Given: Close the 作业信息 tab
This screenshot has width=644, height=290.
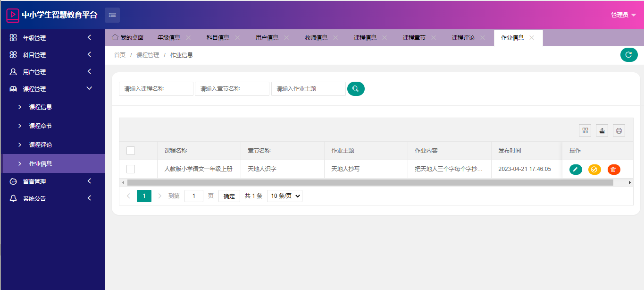Looking at the screenshot, I should tap(532, 38).
